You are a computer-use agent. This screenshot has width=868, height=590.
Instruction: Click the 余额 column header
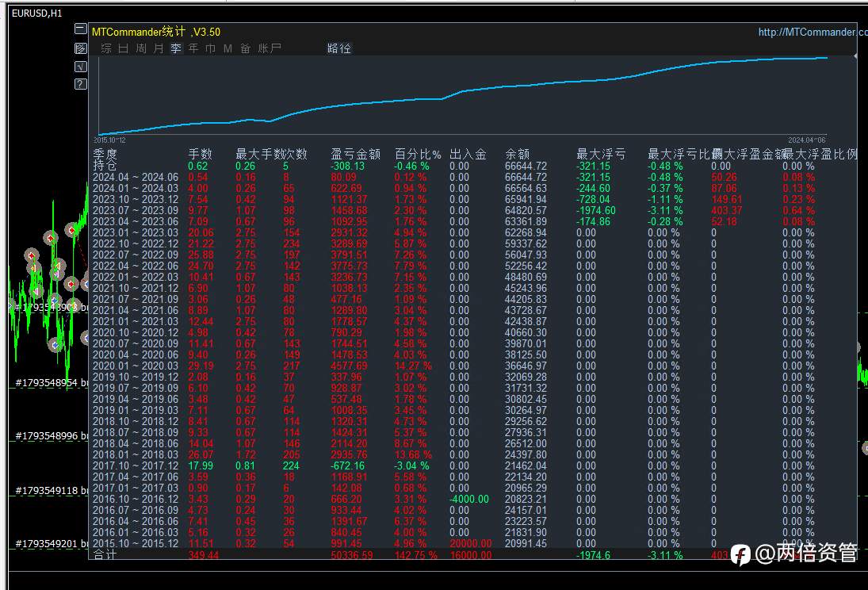[x=517, y=154]
